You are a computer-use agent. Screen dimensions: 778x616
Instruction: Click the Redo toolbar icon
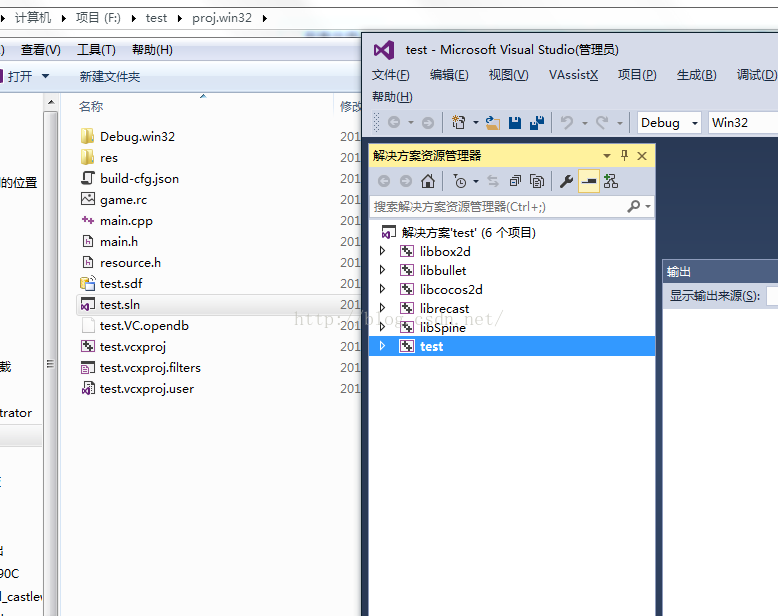pos(602,122)
